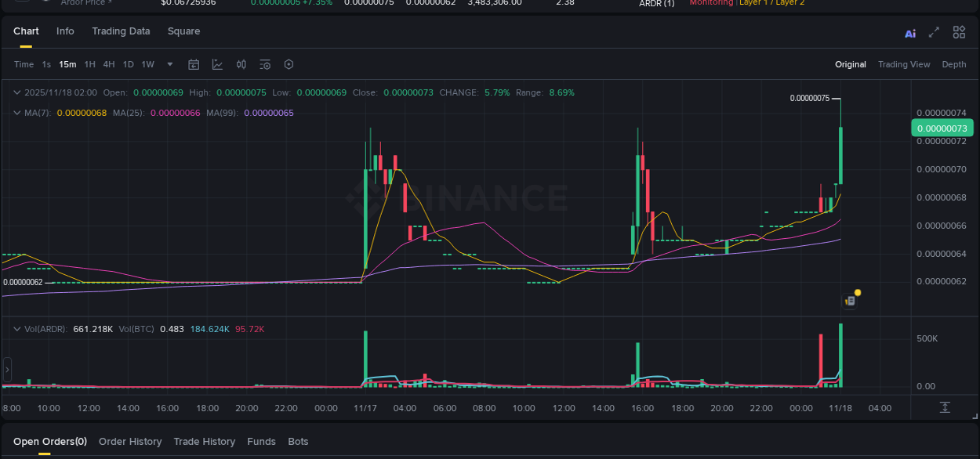This screenshot has height=459, width=980.
Task: Open the Ai assistant feature
Action: coord(910,34)
